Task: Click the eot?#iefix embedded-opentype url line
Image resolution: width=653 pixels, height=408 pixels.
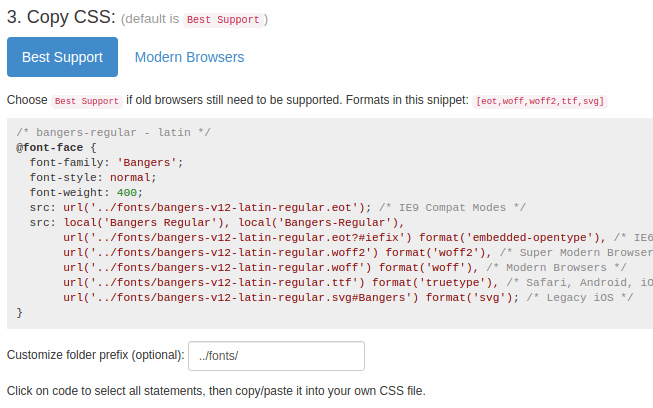Action: [x=358, y=237]
